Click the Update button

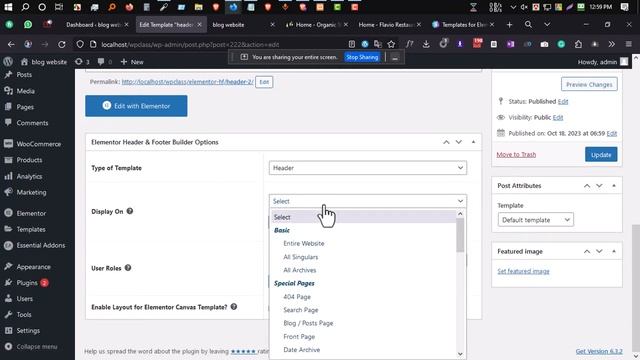[x=601, y=155]
